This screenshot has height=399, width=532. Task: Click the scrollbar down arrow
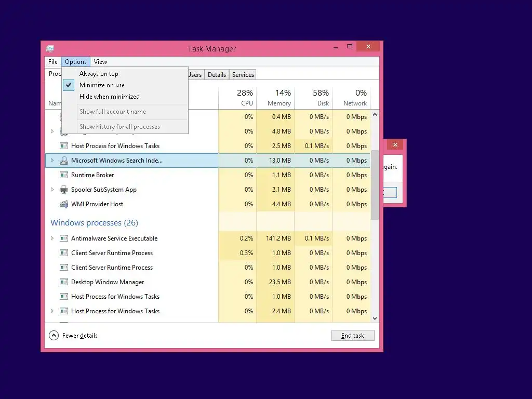375,318
